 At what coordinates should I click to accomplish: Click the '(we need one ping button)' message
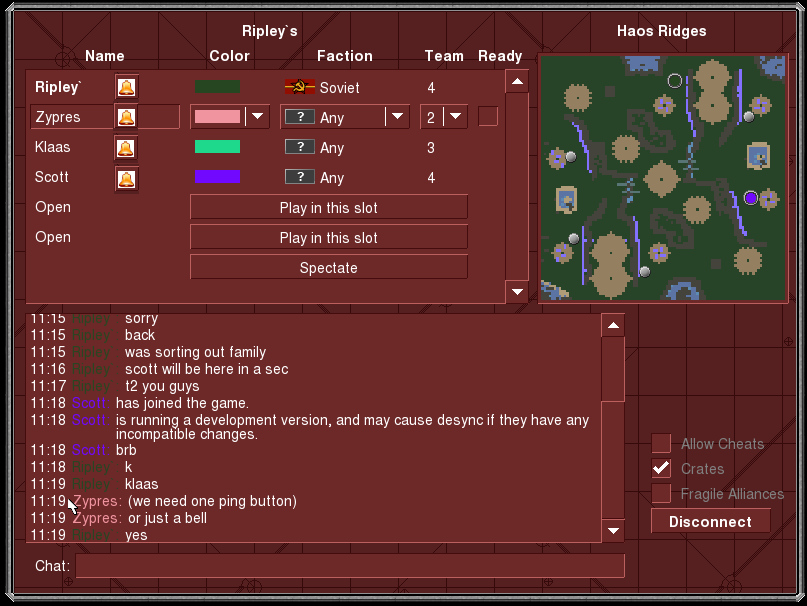coord(212,501)
